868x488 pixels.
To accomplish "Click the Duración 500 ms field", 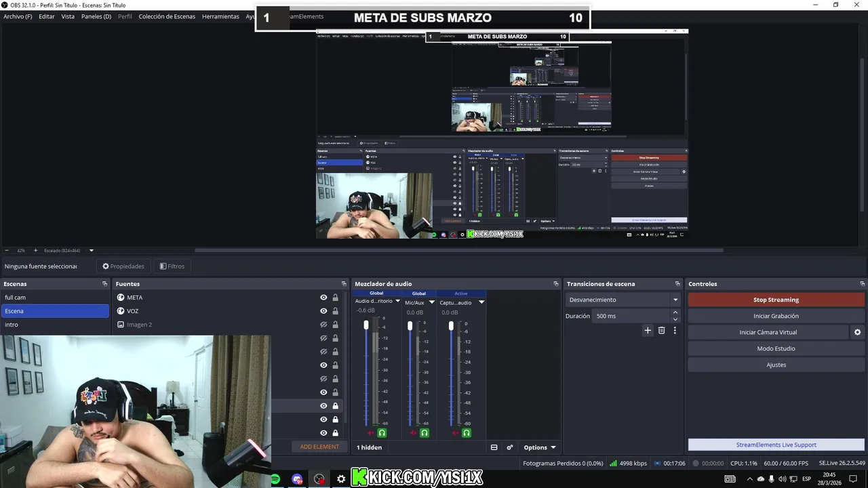I will (x=631, y=316).
